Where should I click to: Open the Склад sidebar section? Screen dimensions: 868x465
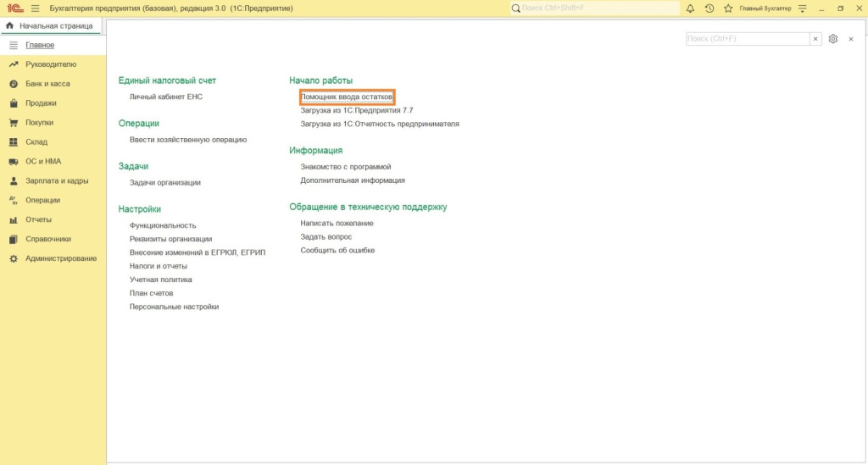click(x=36, y=142)
